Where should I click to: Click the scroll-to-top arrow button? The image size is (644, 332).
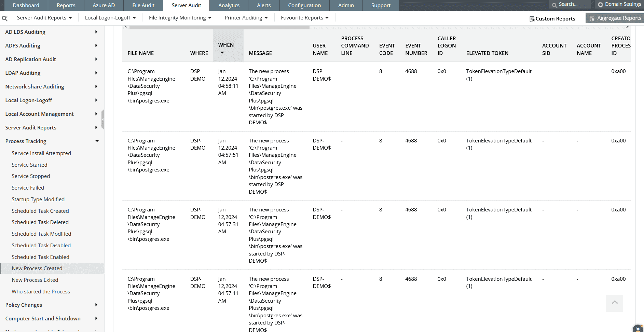pyautogui.click(x=614, y=303)
